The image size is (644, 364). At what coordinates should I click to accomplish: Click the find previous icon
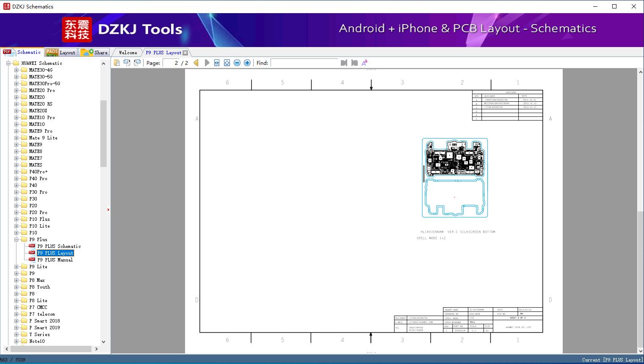click(344, 63)
